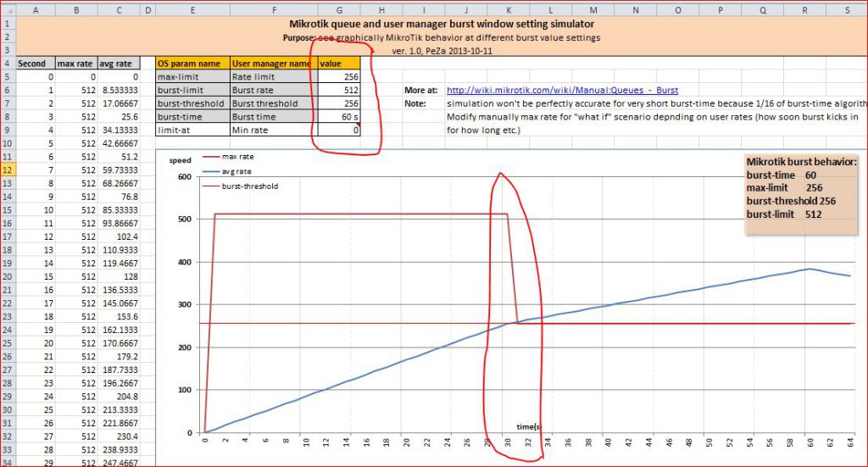Click column header G

(x=339, y=10)
